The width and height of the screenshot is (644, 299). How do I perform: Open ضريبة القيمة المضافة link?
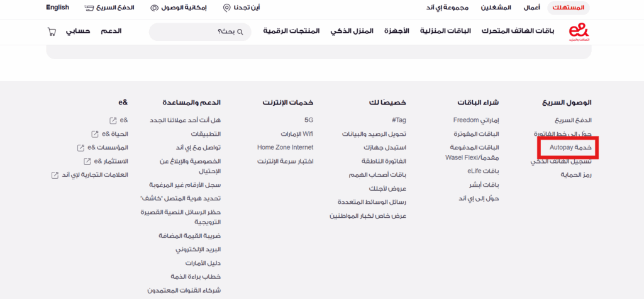pos(190,235)
